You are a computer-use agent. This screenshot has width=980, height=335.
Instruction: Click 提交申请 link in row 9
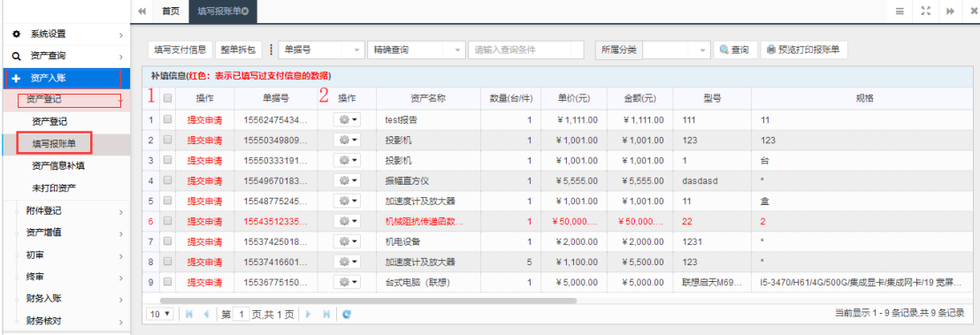pyautogui.click(x=205, y=283)
